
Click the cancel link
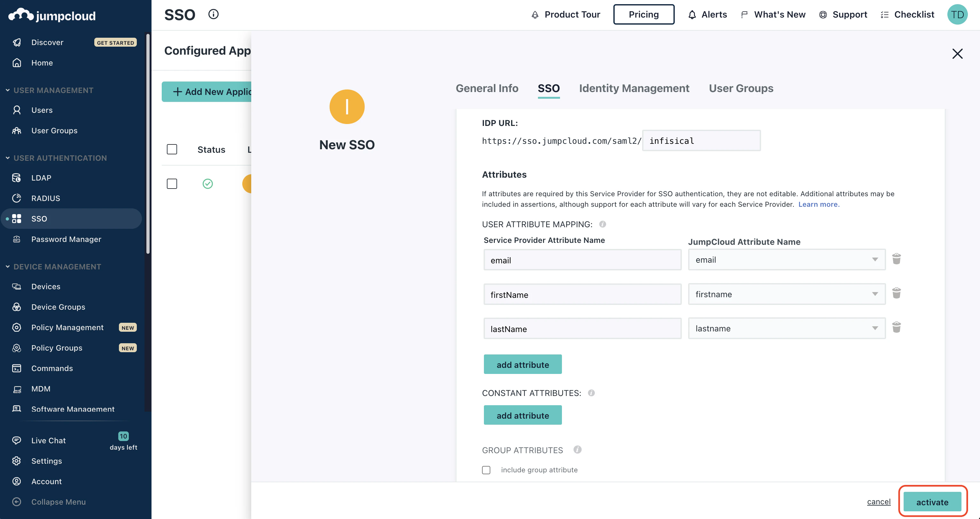(x=879, y=502)
